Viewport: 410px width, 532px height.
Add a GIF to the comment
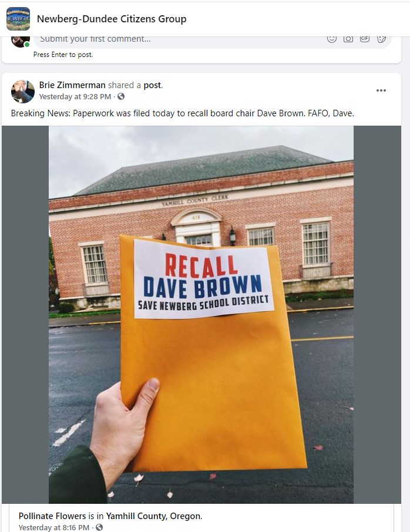click(x=365, y=39)
